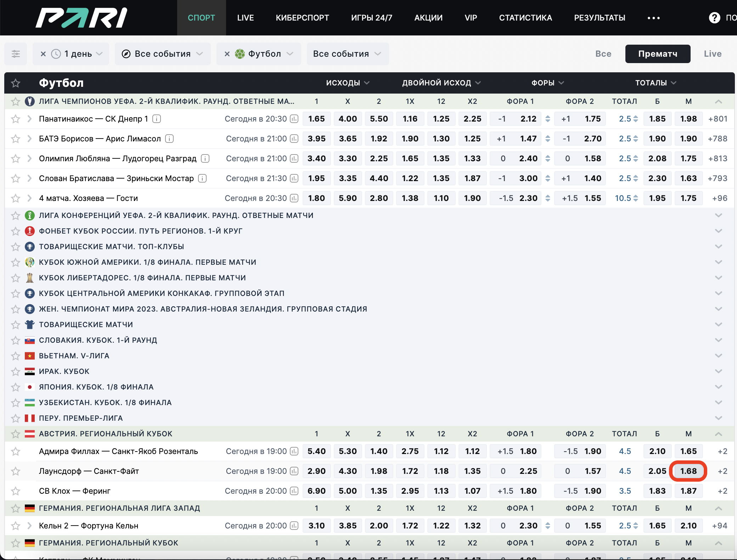Open the КИБЕРСПОРТ navigation tab
This screenshot has height=560, width=737.
coord(302,18)
